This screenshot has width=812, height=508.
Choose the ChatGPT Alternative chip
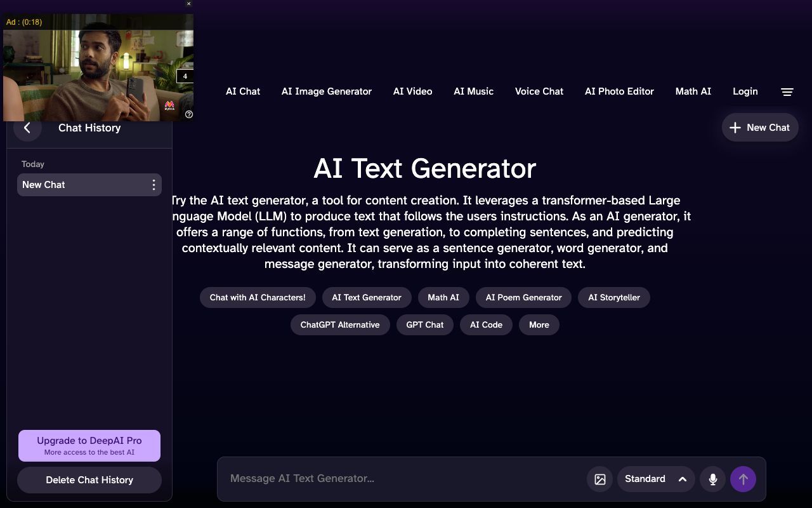point(340,325)
